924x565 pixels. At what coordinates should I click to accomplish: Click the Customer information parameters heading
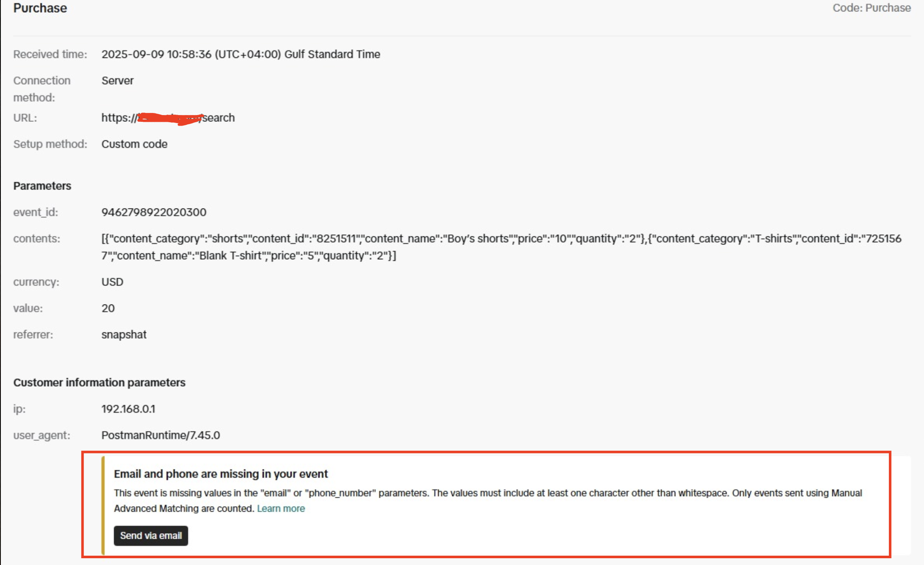click(x=99, y=382)
